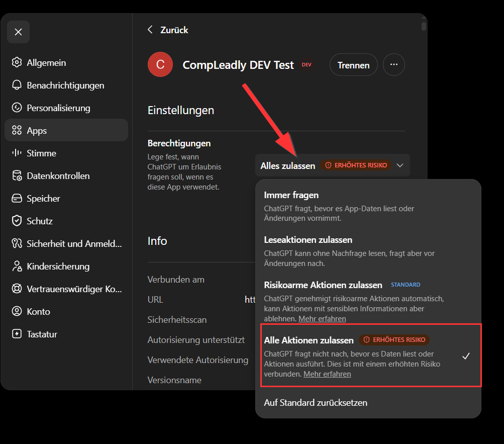504x444 pixels.
Task: Click Mehr erfahren under Risikoarme Aktionen
Action: (x=322, y=318)
